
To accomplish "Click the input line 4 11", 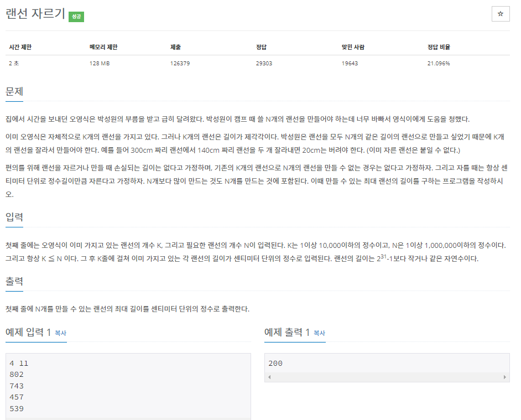I will 19,364.
